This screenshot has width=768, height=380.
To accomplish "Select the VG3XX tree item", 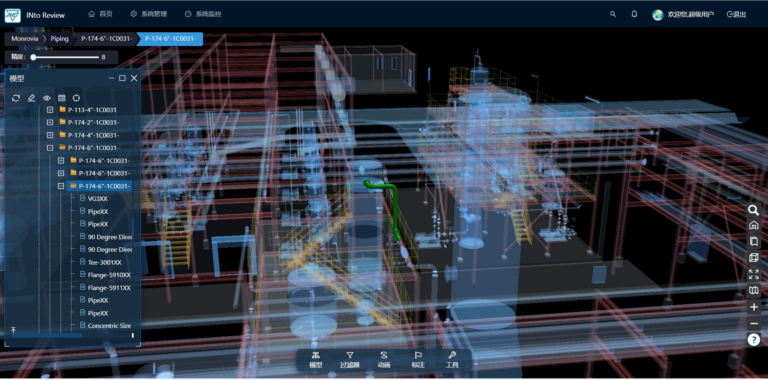I will tap(97, 199).
